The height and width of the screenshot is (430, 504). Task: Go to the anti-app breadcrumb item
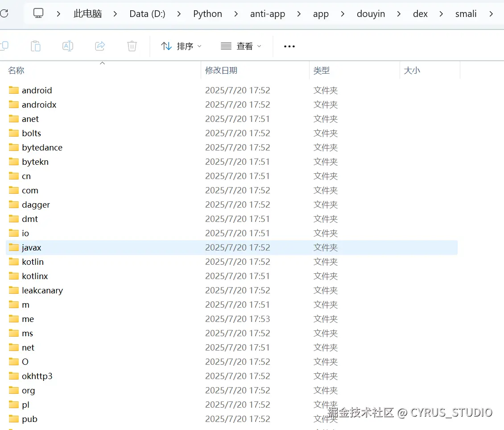coord(268,13)
